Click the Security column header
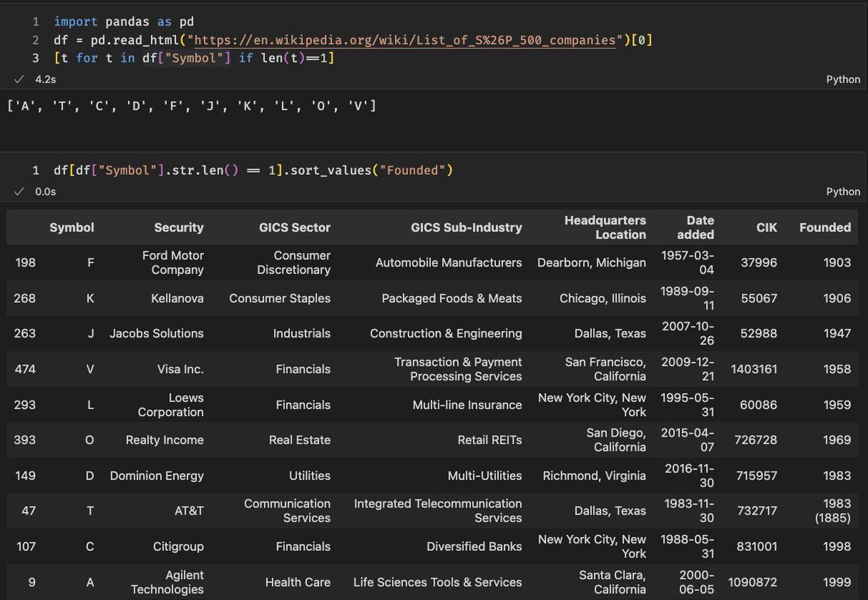Screen dimensions: 868x600 (x=179, y=227)
